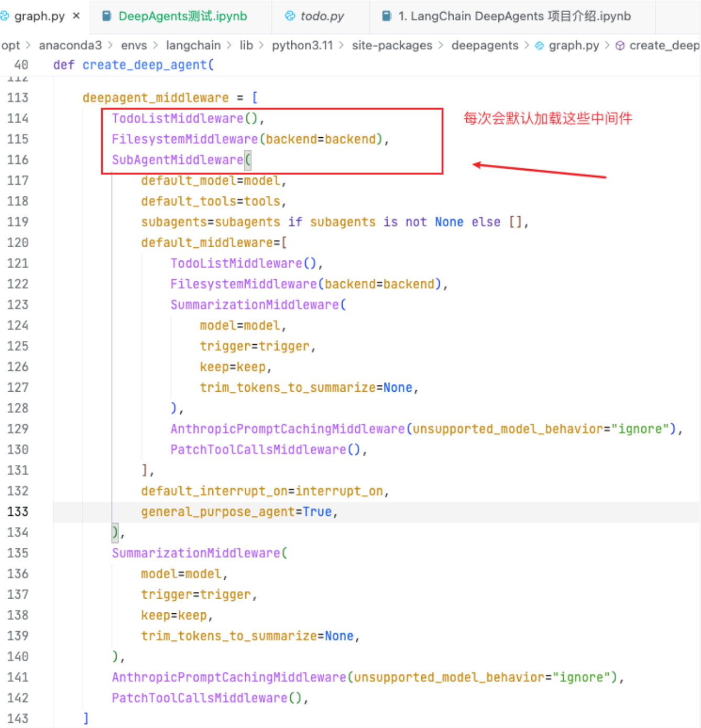Click the python3.11 breadcrumb item
The width and height of the screenshot is (701, 728).
302,46
